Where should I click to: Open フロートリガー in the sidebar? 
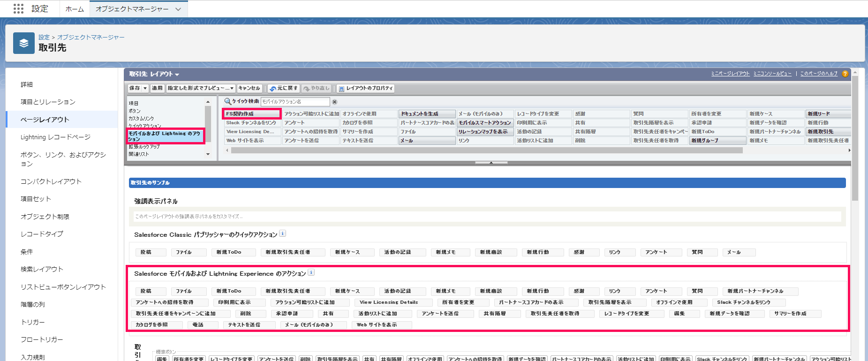(42, 339)
